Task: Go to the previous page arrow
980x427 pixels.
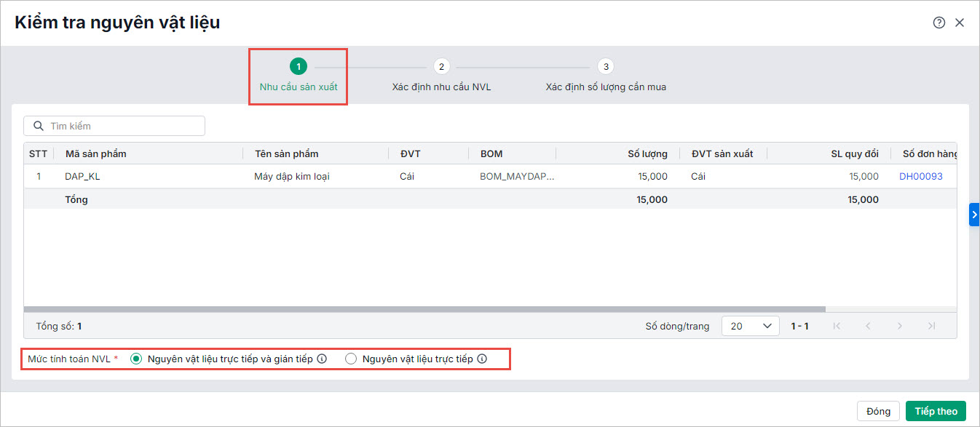Action: 868,326
